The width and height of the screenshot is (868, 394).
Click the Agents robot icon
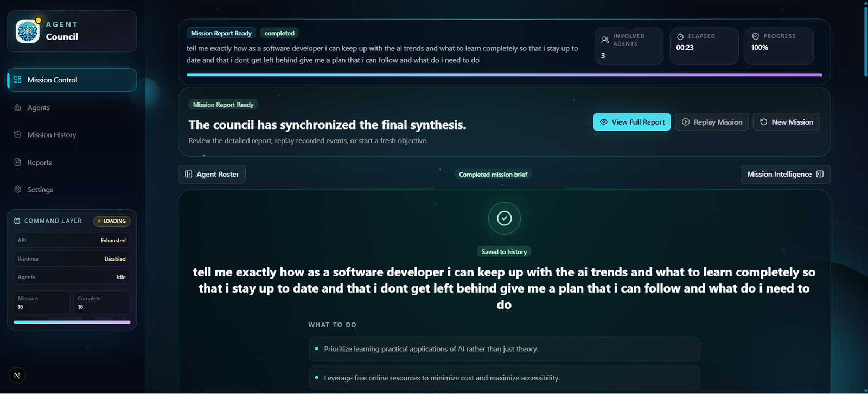(17, 107)
